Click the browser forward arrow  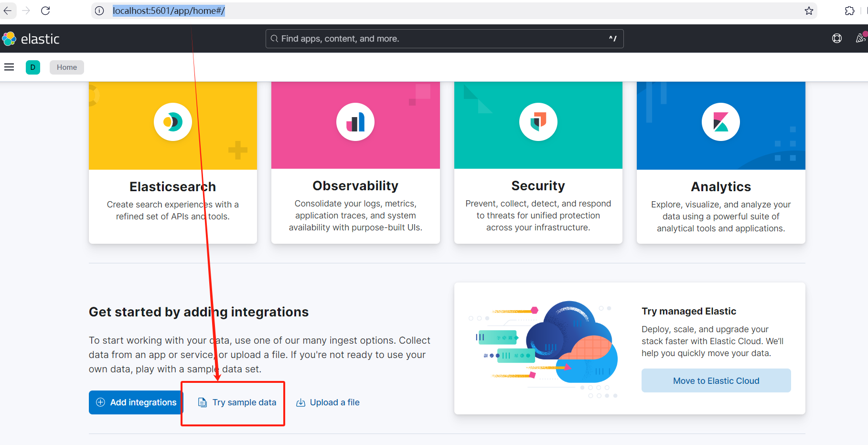pyautogui.click(x=26, y=11)
